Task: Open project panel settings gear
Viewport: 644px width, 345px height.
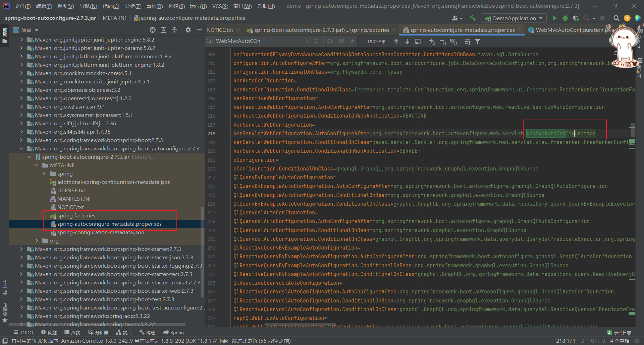Action: (x=188, y=30)
